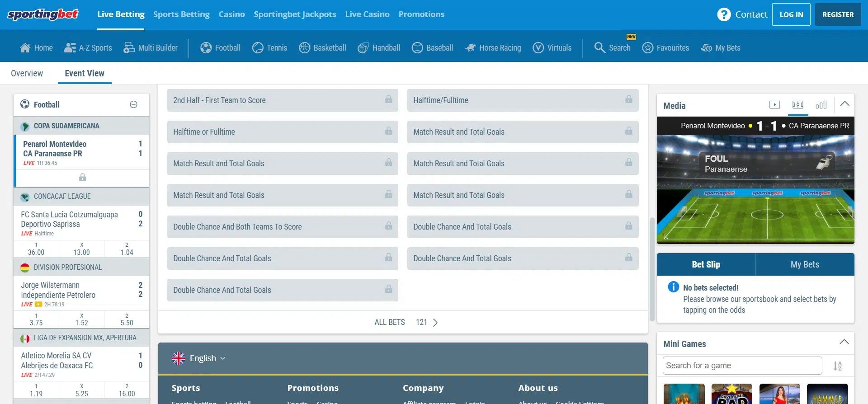Screen dimensions: 868x404
Task: Select Tennis in the sports bar
Action: point(269,47)
